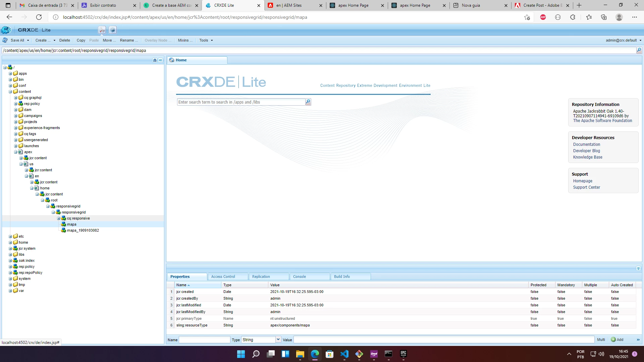Click the magnifier beside apps/libs search box

click(308, 102)
